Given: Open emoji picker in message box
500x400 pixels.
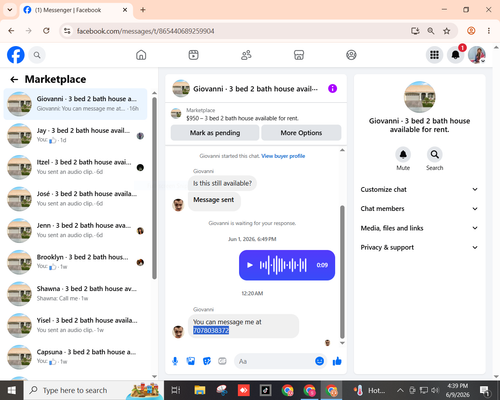Looking at the screenshot, I should coord(319,361).
